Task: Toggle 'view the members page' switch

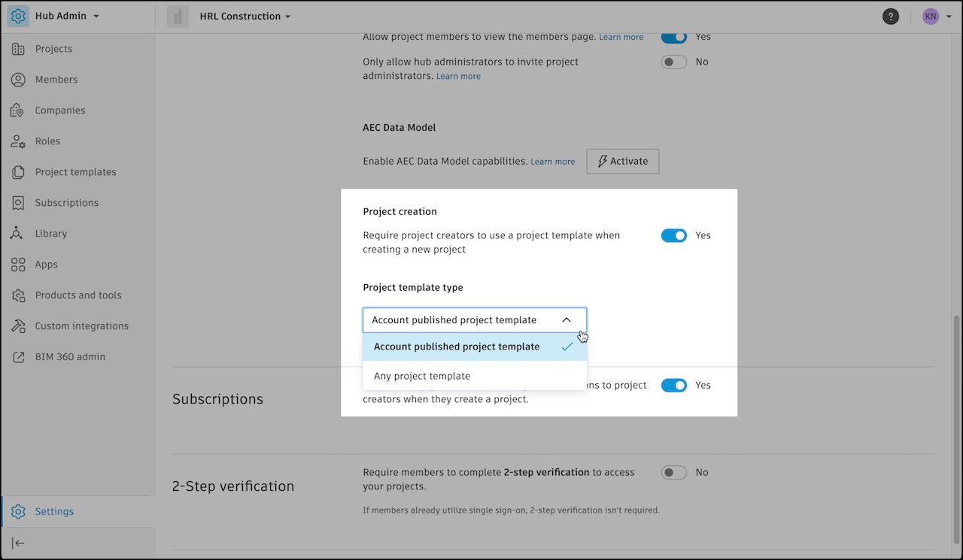Action: 674,37
